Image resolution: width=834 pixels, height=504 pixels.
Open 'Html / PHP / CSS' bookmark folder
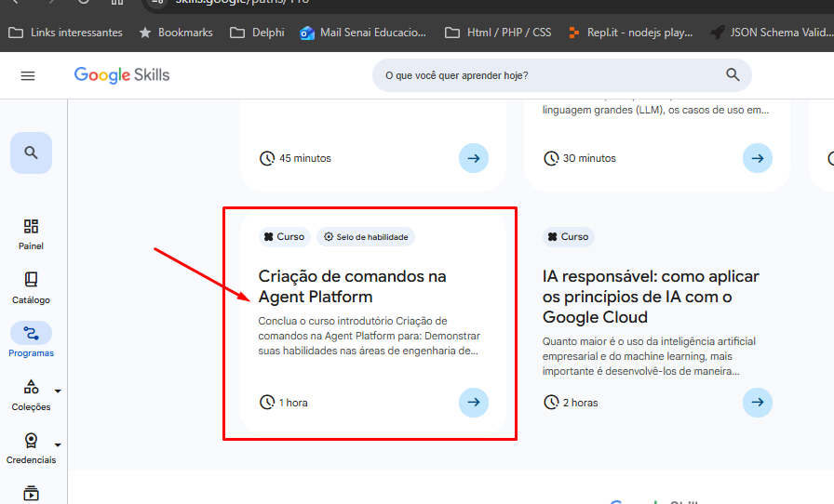point(498,33)
